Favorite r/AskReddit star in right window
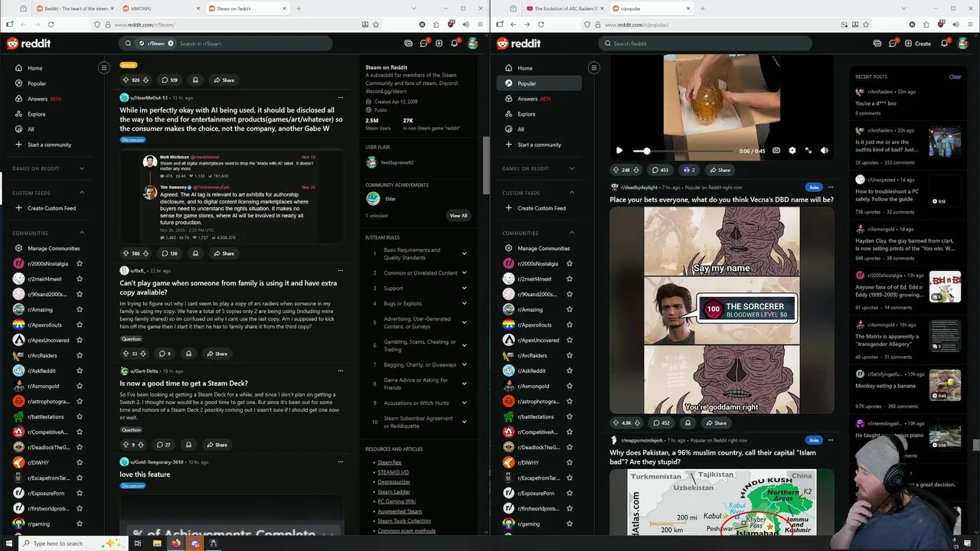Screen dimensions: 980x551 pos(569,370)
